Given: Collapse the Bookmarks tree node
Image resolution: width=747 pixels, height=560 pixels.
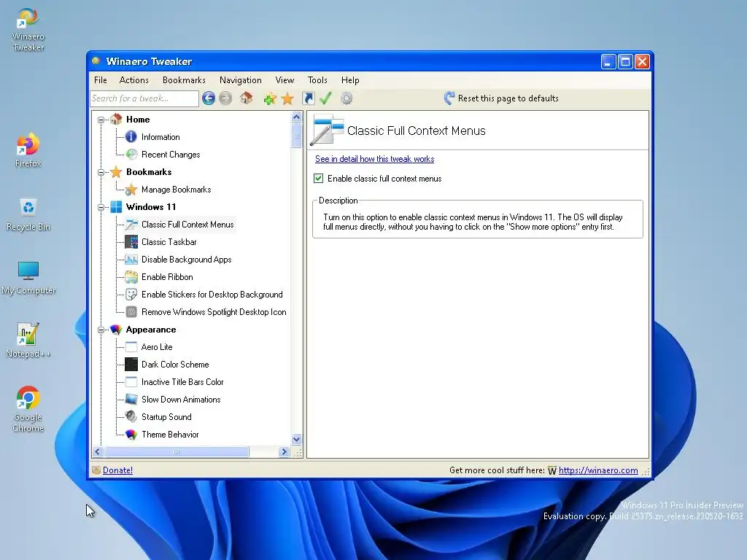Looking at the screenshot, I should (101, 172).
